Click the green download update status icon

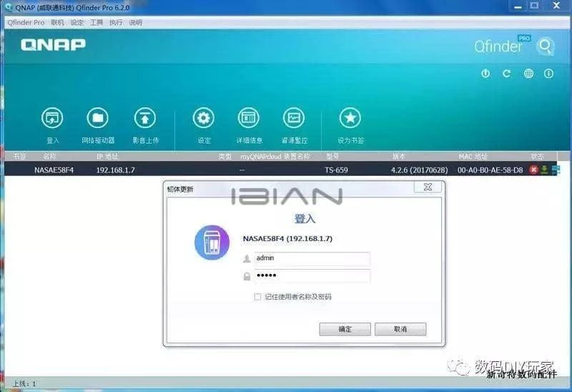[x=544, y=170]
